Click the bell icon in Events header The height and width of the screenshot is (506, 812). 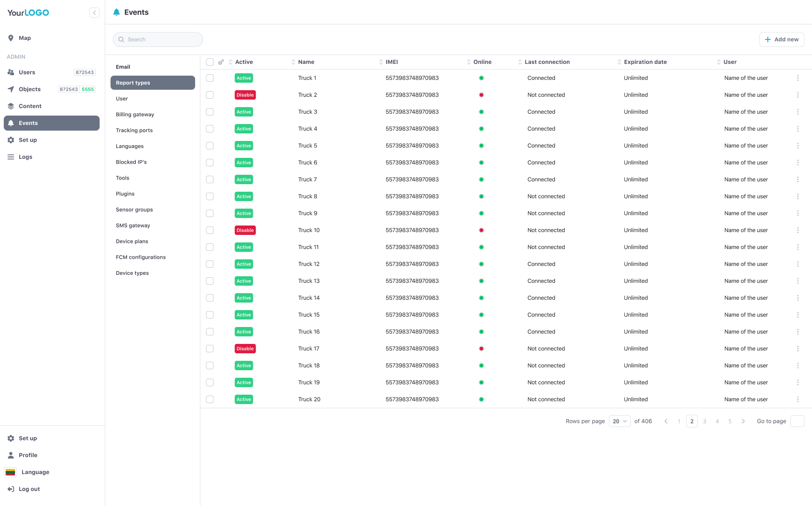click(x=117, y=12)
